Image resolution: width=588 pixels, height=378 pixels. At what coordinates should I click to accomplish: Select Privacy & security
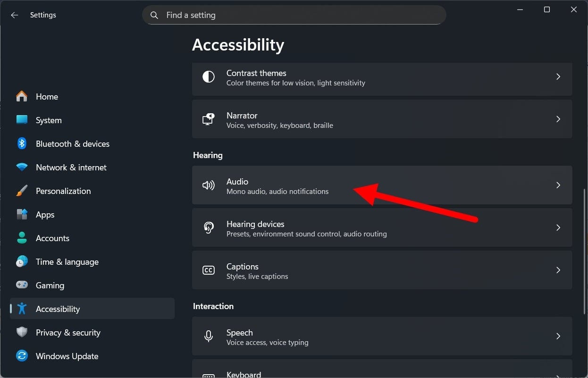tap(92, 332)
